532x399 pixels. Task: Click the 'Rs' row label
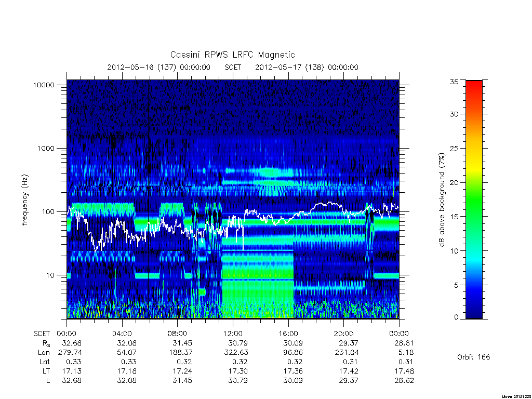point(46,343)
